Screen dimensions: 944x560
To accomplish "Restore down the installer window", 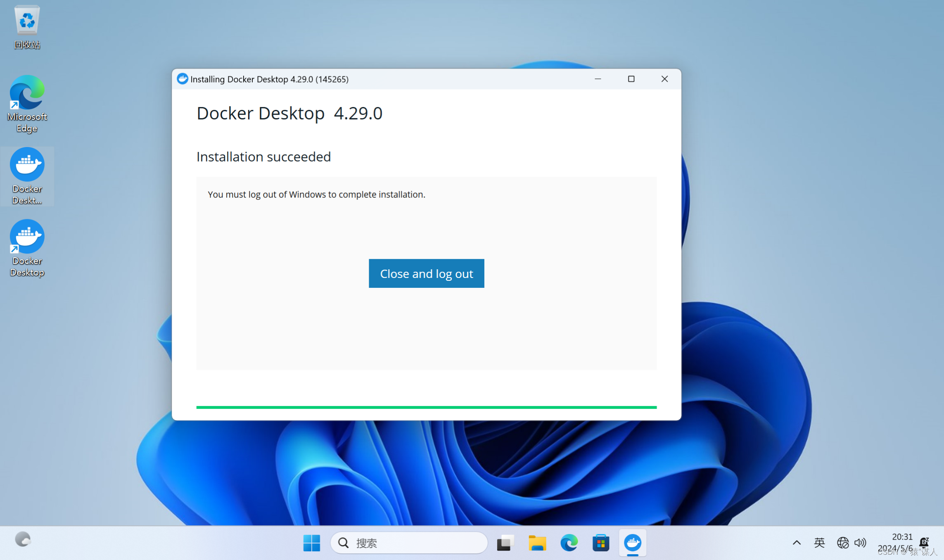I will (631, 78).
